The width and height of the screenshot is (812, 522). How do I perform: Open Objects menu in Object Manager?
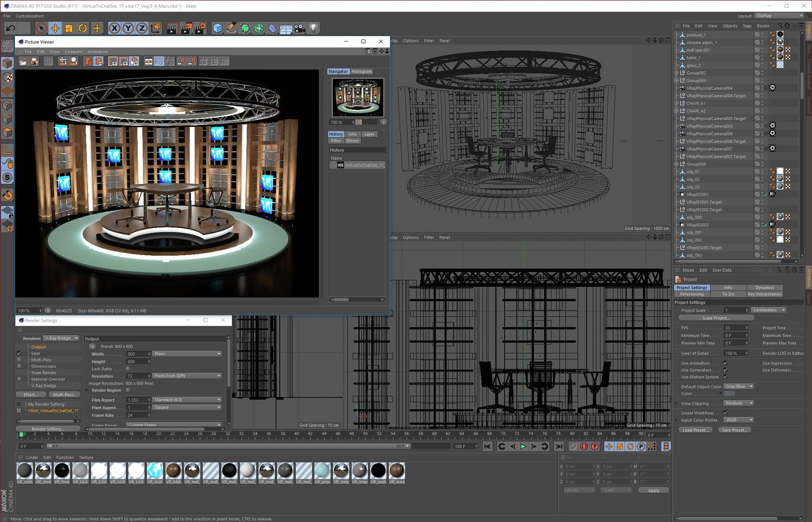point(730,26)
